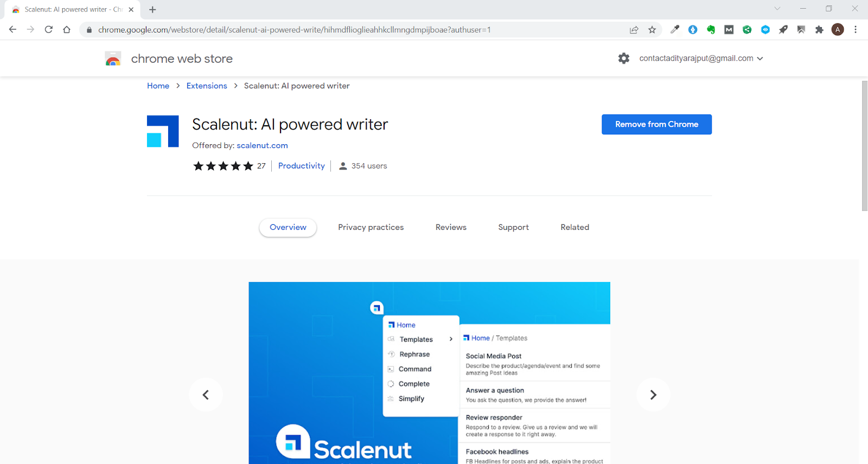Image resolution: width=868 pixels, height=464 pixels.
Task: Show previous screenshot in carousel
Action: coord(206,395)
